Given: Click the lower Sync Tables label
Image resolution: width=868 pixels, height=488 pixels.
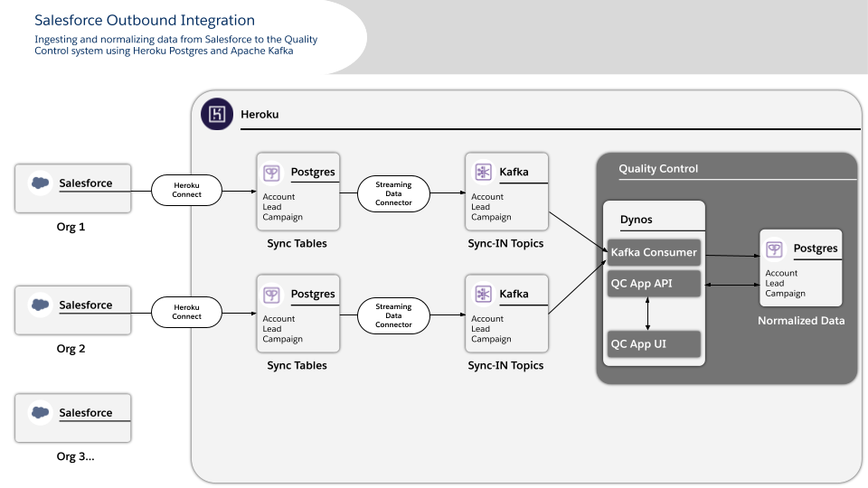Looking at the screenshot, I should click(x=297, y=365).
